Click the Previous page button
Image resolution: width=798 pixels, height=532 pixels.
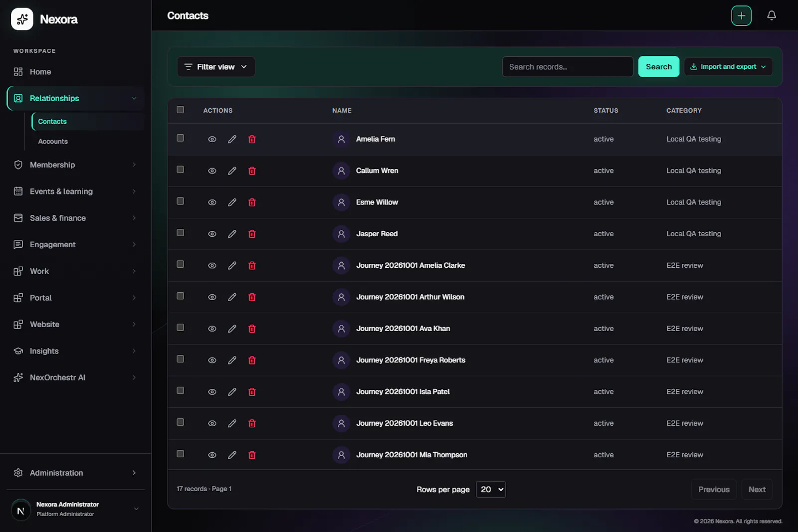pos(714,490)
